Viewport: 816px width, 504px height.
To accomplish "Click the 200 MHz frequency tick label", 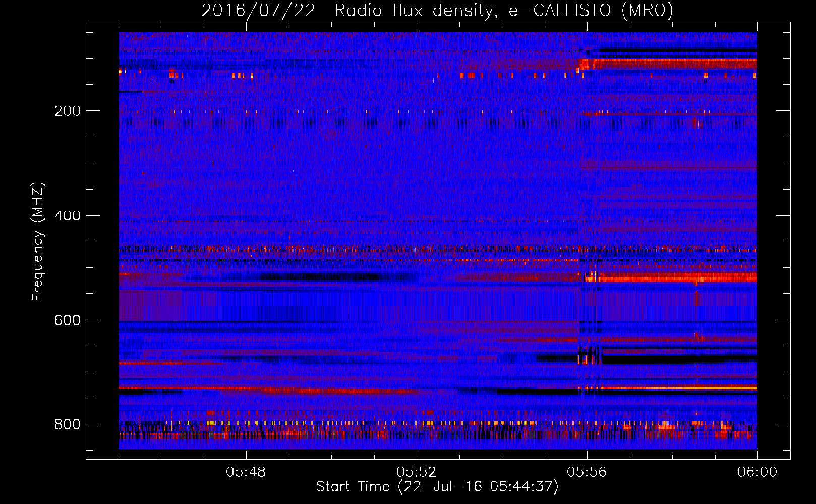I will tap(68, 111).
